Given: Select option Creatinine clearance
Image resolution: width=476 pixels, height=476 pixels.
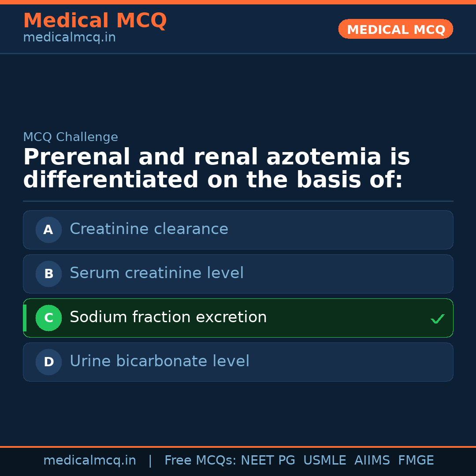Looking at the screenshot, I should [149, 229].
